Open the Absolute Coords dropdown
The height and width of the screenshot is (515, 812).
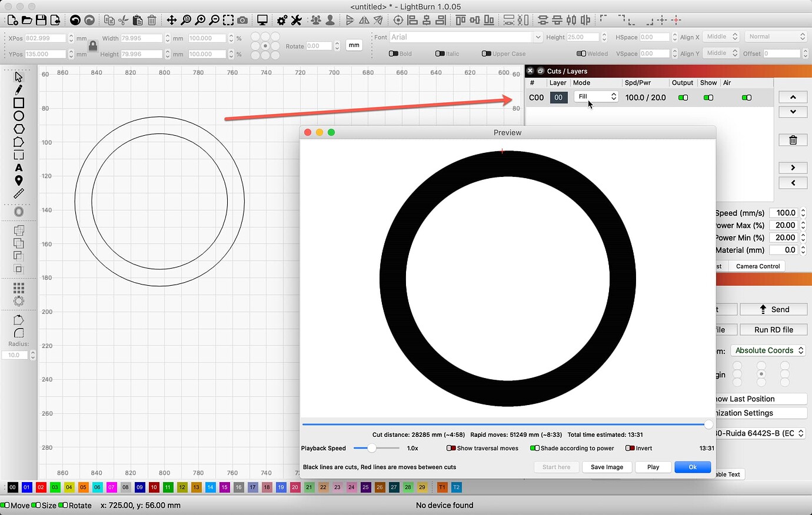point(768,350)
